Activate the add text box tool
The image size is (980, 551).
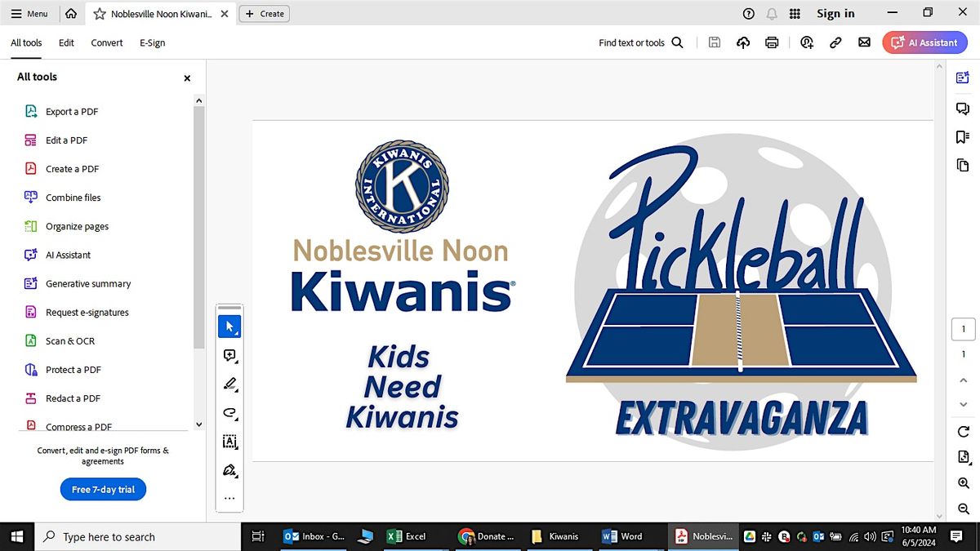point(229,442)
